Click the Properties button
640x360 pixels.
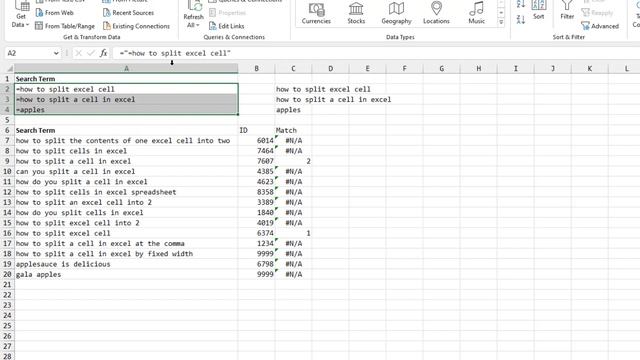[x=228, y=13]
